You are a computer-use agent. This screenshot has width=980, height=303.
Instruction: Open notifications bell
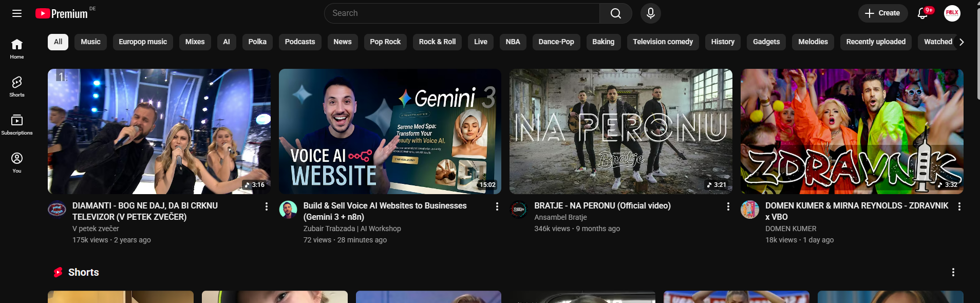click(923, 13)
